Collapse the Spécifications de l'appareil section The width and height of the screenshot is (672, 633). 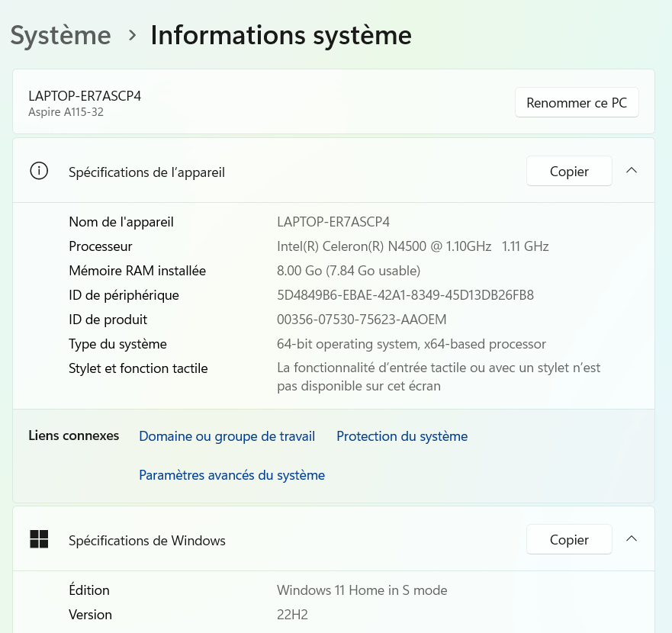631,171
